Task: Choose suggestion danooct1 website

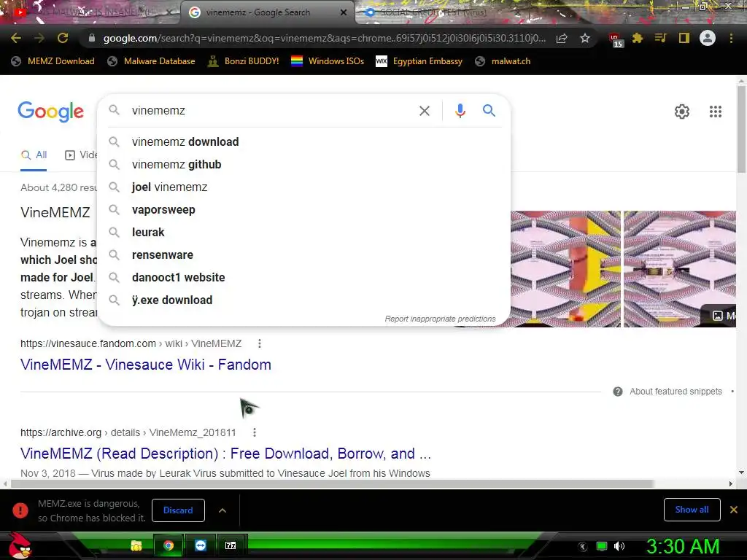Action: click(304, 278)
